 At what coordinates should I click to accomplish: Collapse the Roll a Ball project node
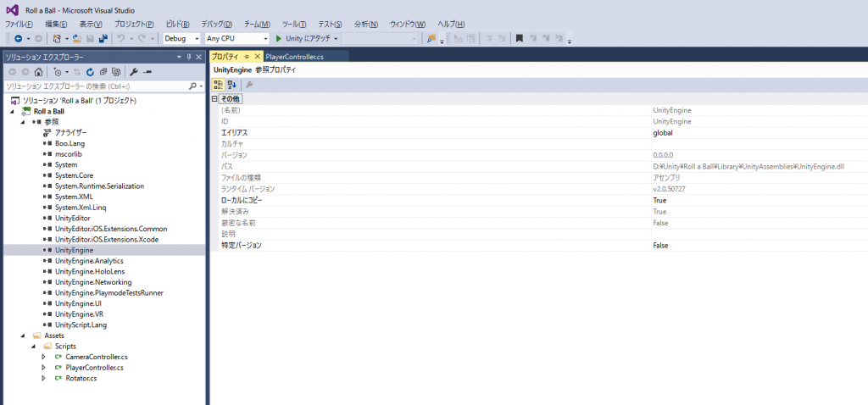pos(12,111)
